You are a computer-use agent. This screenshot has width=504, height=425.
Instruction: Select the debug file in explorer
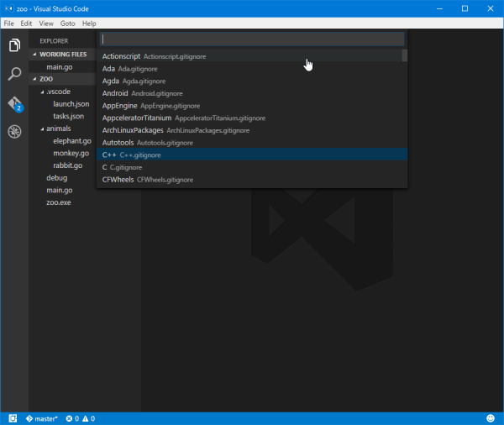57,178
